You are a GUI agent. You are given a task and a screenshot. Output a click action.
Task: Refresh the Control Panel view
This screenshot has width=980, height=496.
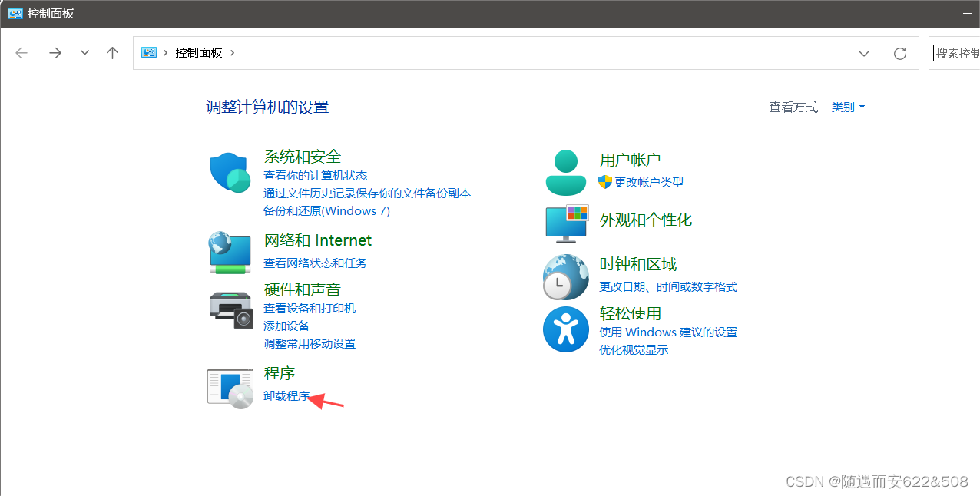(900, 54)
